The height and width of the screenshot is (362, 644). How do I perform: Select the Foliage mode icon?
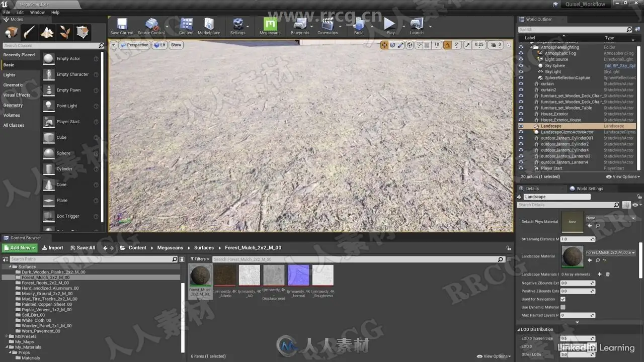(x=65, y=33)
